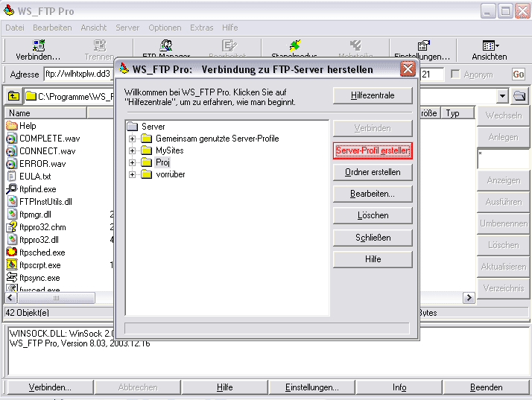Open the Ansichten toolbar dropdown icon
The width and height of the screenshot is (532, 400).
(x=490, y=45)
